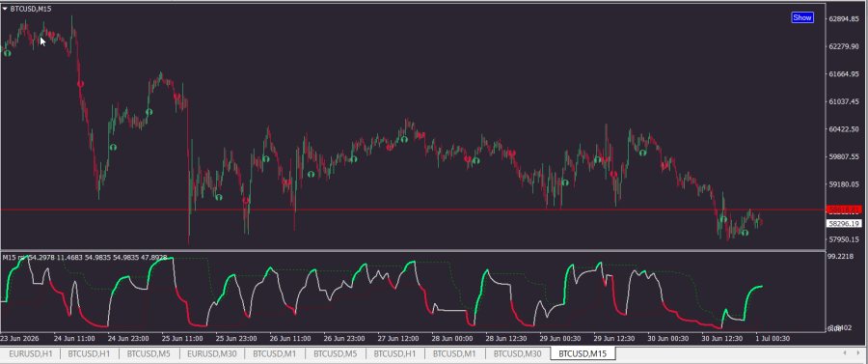Open the BTCUSD,M15 chart title triangle menu
This screenshot has height=364, width=868.
(x=5, y=9)
